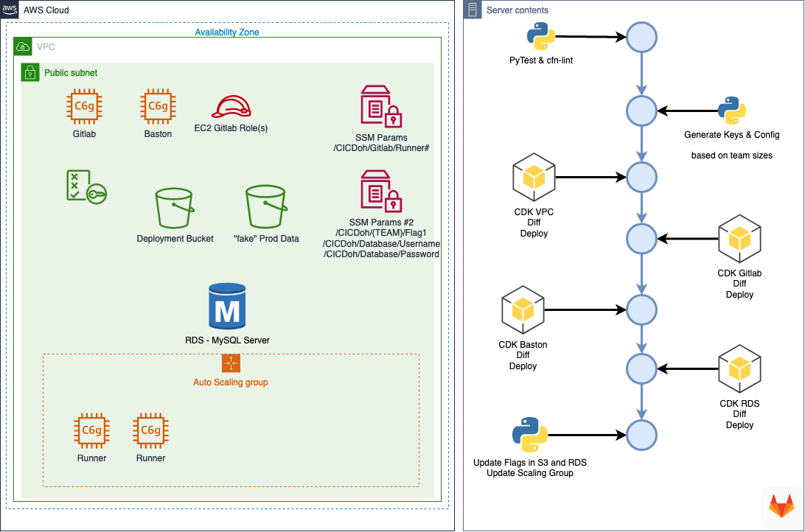Select the right Runner C6g instance icon
The width and height of the screenshot is (805, 532).
point(151,430)
